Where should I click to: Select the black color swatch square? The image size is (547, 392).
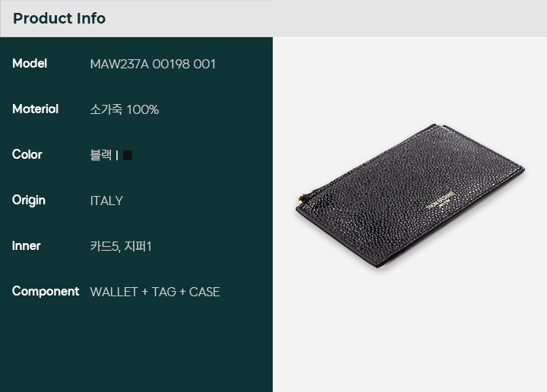click(x=128, y=155)
